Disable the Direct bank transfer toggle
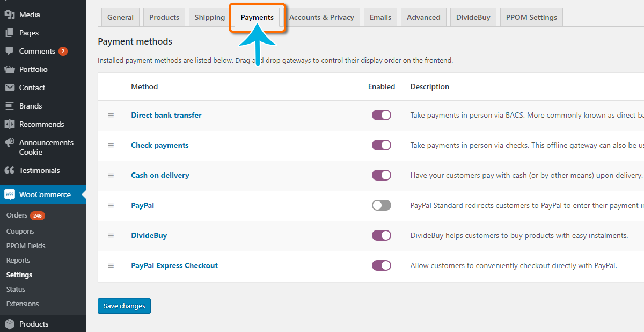Viewport: 644px width, 332px height. tap(382, 115)
